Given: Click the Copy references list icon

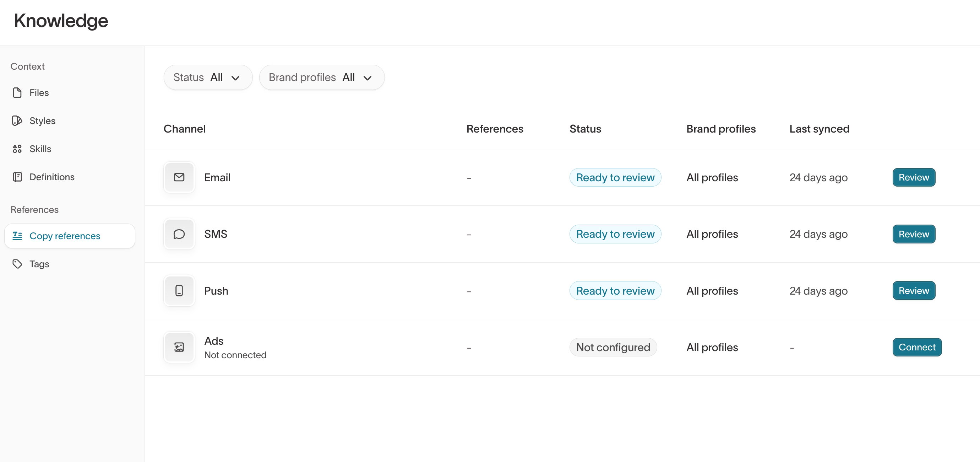Looking at the screenshot, I should pyautogui.click(x=17, y=236).
